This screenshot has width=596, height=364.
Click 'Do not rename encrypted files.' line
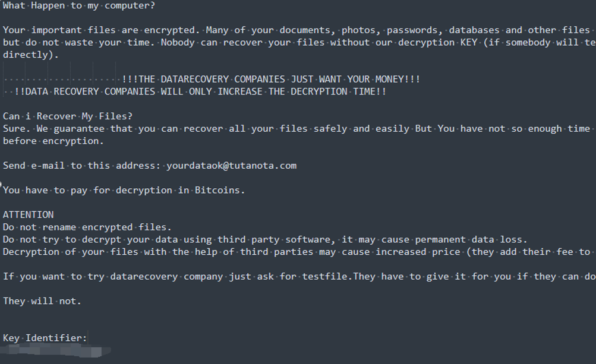[x=87, y=227]
